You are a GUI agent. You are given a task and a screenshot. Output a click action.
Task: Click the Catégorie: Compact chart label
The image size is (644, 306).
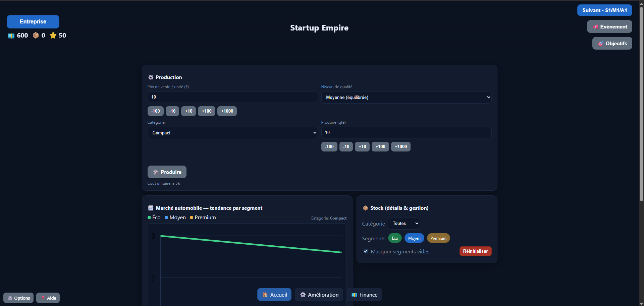tap(329, 218)
